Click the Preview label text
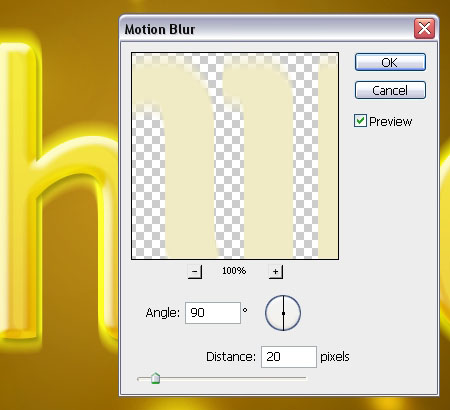 click(x=390, y=122)
